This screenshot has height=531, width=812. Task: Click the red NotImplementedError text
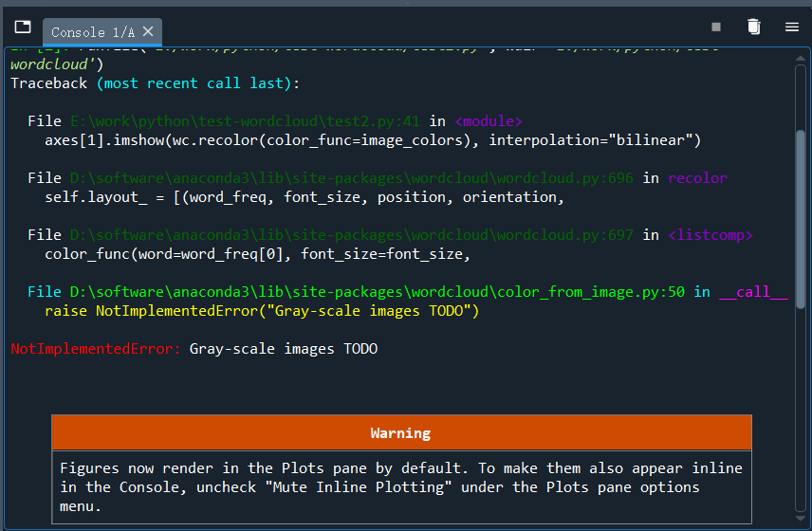point(95,349)
